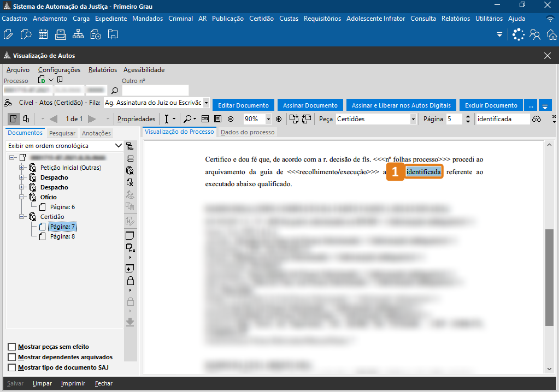Select single page view mode icon
This screenshot has width=559, height=392.
(x=14, y=118)
